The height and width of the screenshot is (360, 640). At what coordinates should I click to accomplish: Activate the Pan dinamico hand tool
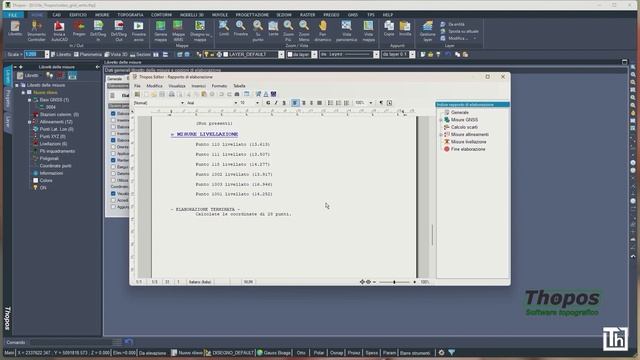pyautogui.click(x=323, y=31)
